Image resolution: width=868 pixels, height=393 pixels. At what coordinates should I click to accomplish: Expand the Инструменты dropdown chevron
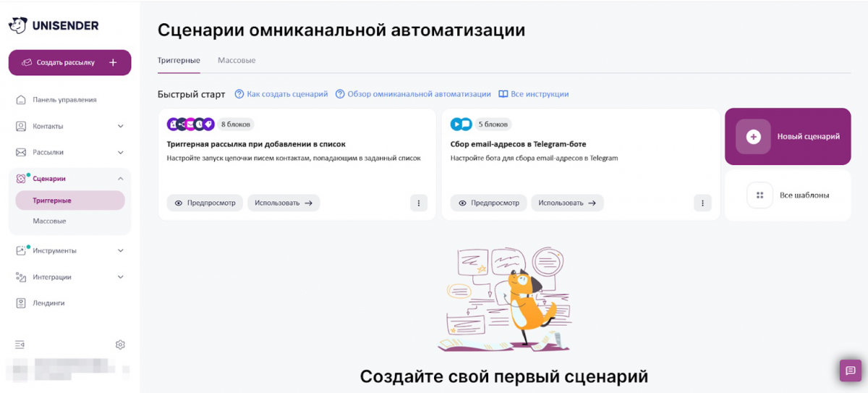(120, 250)
